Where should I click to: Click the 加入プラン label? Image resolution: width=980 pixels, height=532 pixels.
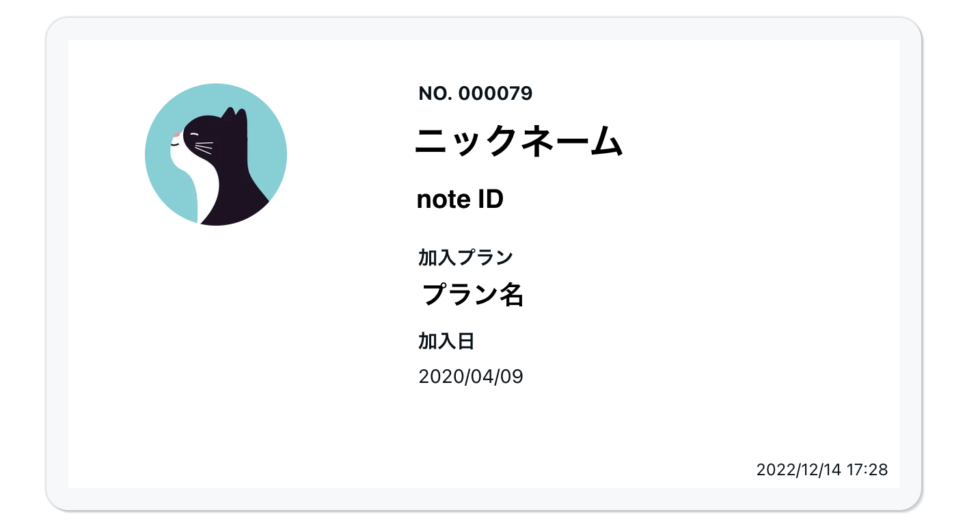465,258
